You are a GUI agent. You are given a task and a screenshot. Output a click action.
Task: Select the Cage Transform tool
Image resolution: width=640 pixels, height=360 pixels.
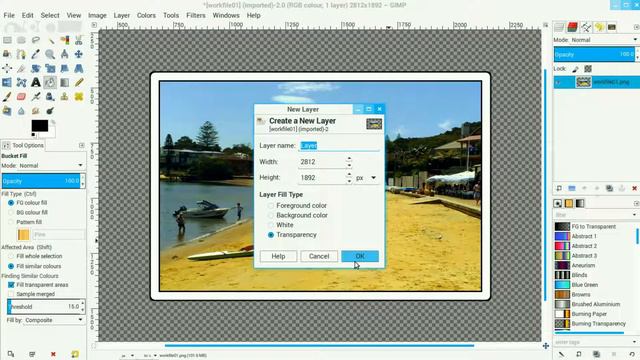22,82
